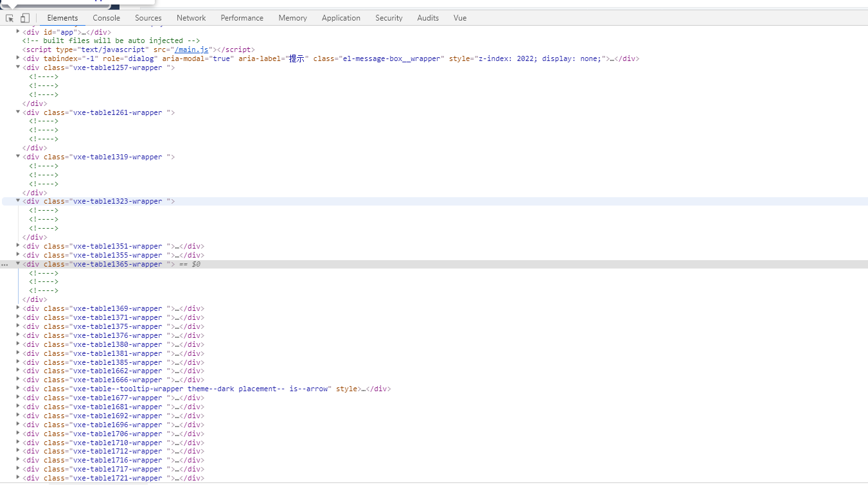The width and height of the screenshot is (868, 485).
Task: Collapse the vxe-table1257-wrapper node
Action: [18, 67]
